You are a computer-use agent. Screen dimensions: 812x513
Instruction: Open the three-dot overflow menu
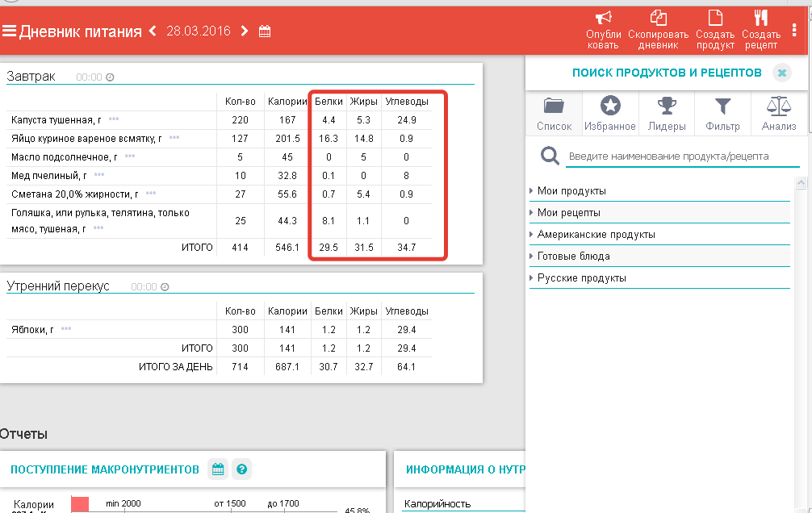pyautogui.click(x=795, y=31)
